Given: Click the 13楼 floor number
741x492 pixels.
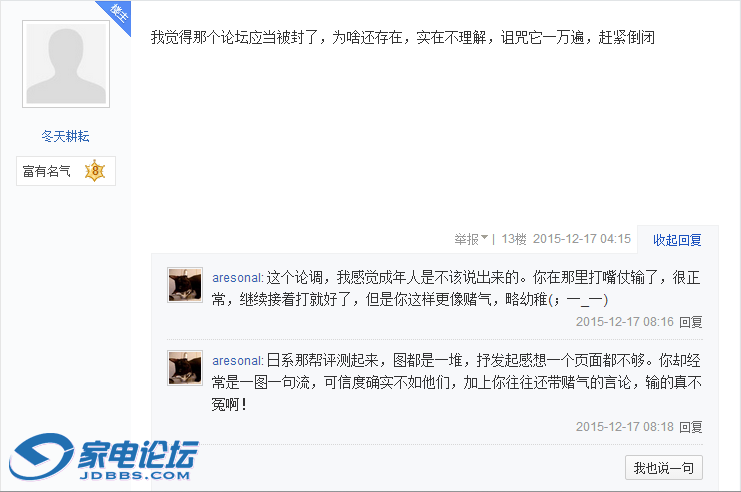Looking at the screenshot, I should coord(514,239).
